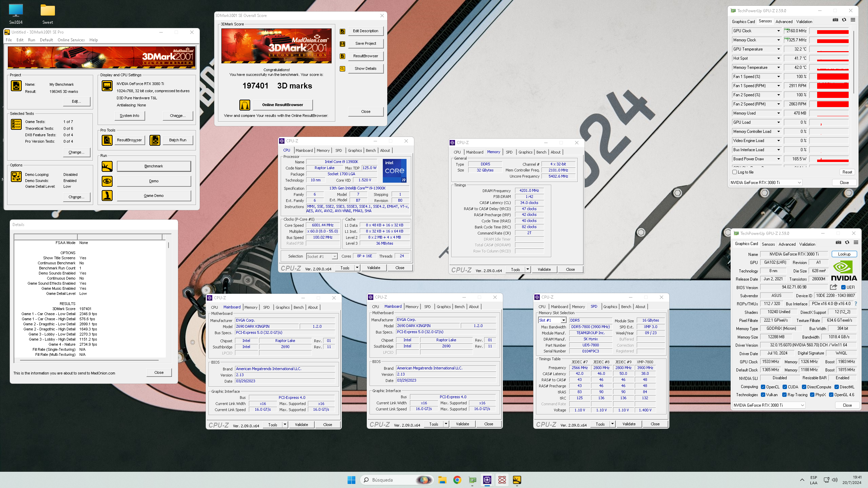The width and height of the screenshot is (868, 488).
Task: Click the Lookup button in GPU-Z
Action: point(844,254)
